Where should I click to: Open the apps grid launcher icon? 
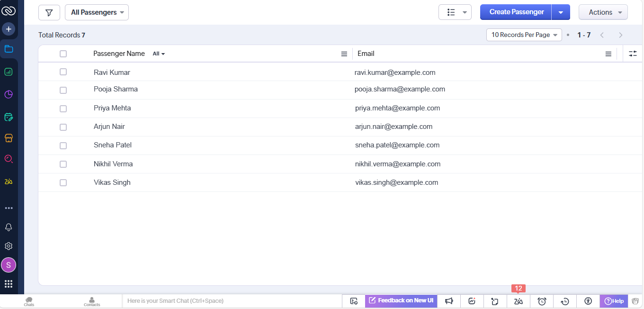point(9,284)
